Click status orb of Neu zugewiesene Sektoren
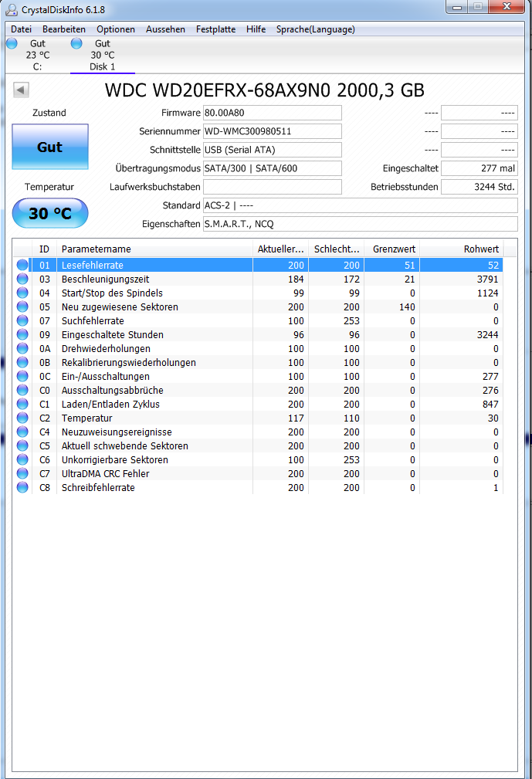Image resolution: width=532 pixels, height=779 pixels. pos(22,307)
